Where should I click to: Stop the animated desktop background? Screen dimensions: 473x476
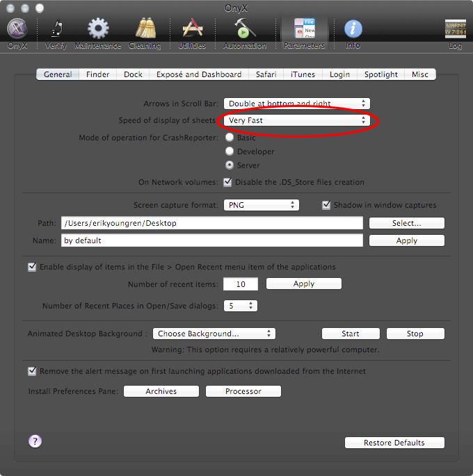(x=415, y=334)
